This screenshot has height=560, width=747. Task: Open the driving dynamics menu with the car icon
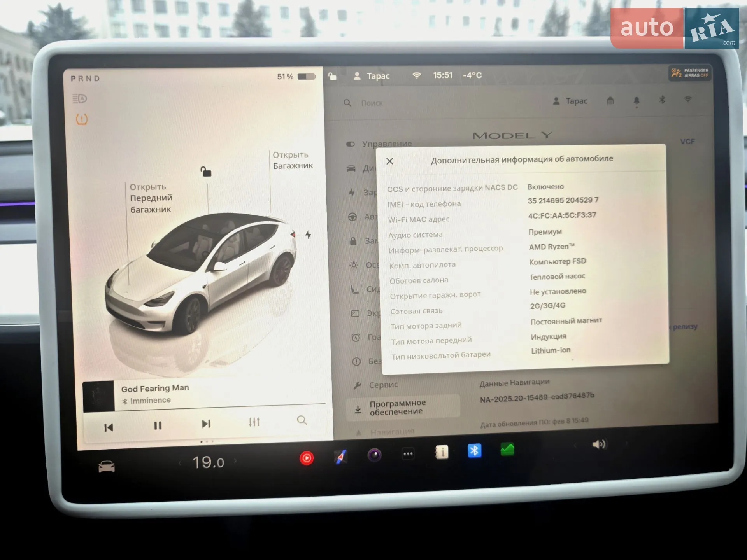tap(351, 168)
